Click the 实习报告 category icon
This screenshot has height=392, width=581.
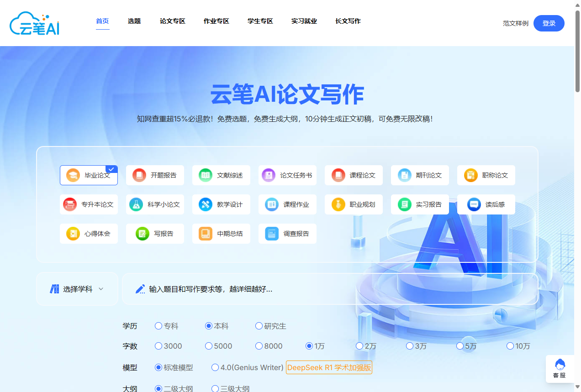click(420, 204)
